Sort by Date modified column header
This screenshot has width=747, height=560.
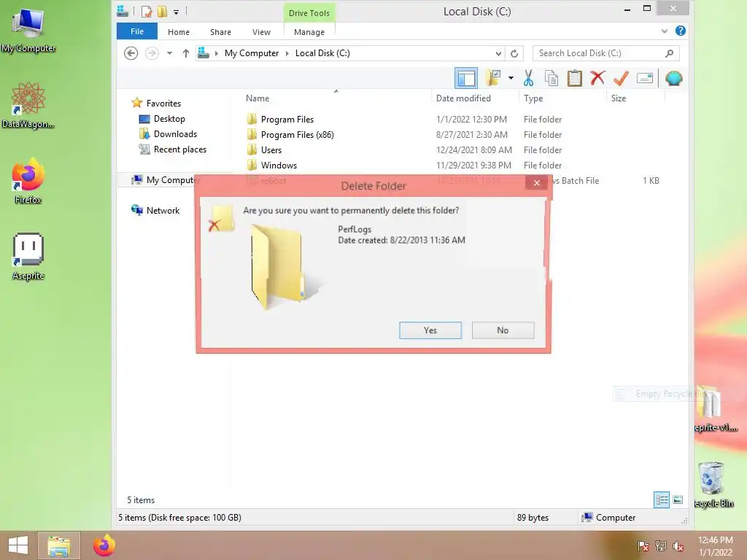(463, 98)
